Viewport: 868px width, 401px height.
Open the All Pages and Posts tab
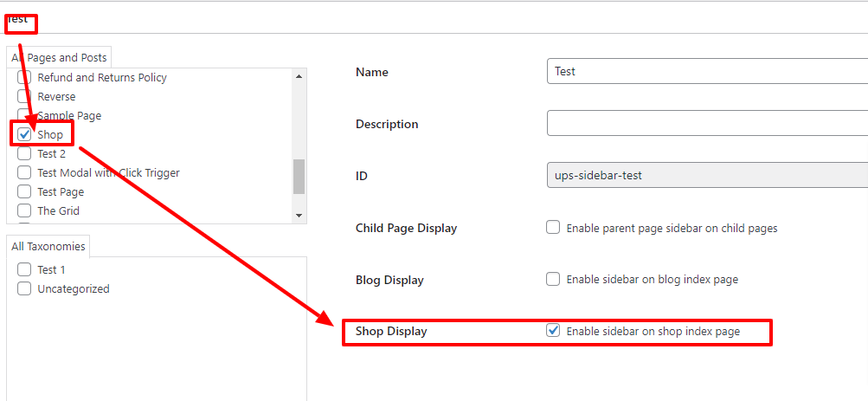59,57
